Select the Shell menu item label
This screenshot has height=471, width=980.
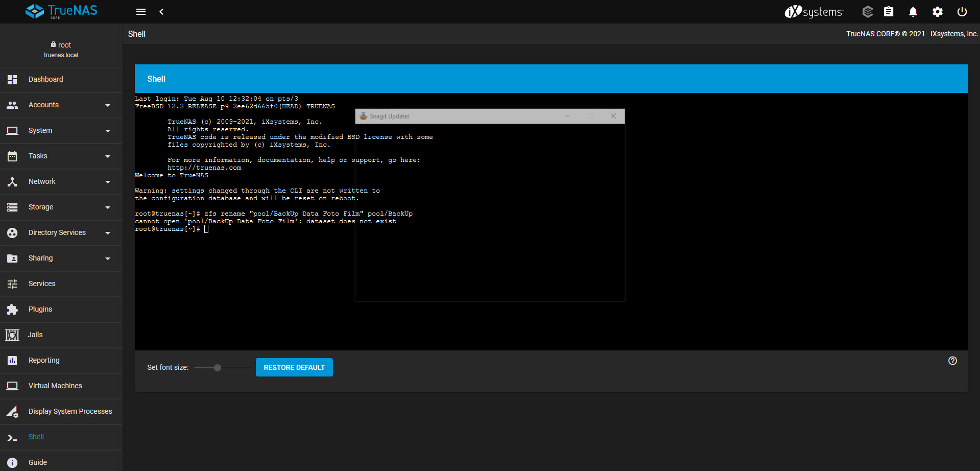click(36, 437)
